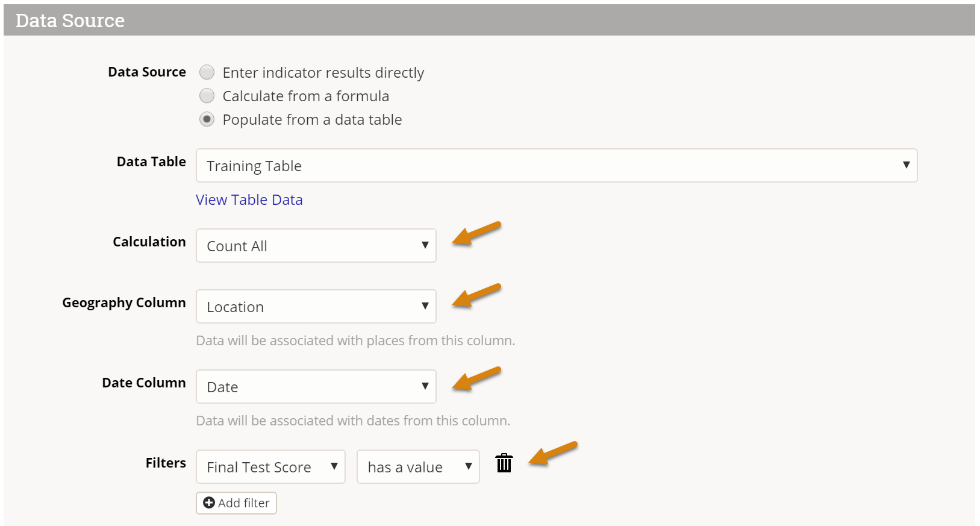Expand the Date Column dropdown
The image size is (980, 526).
tap(316, 387)
